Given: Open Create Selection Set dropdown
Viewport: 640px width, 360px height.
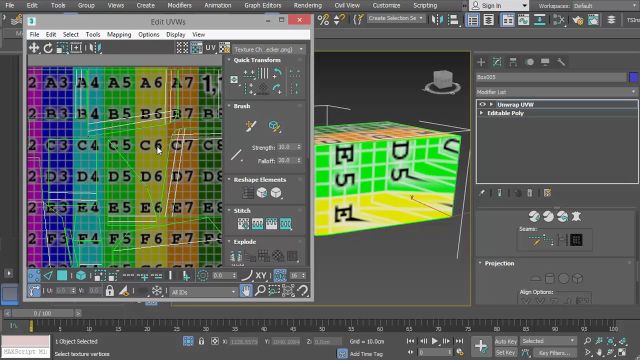Looking at the screenshot, I should 396,18.
